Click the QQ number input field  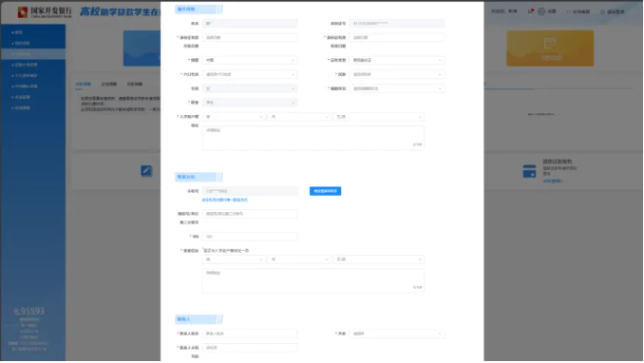pos(250,237)
